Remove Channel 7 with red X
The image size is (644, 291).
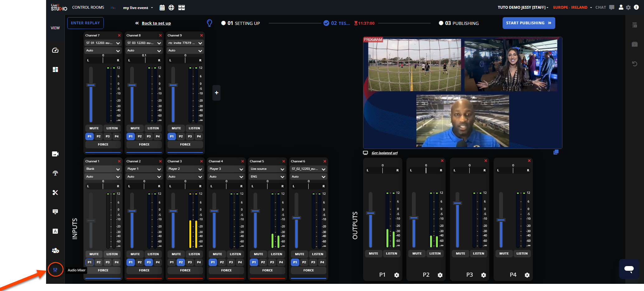pos(119,36)
